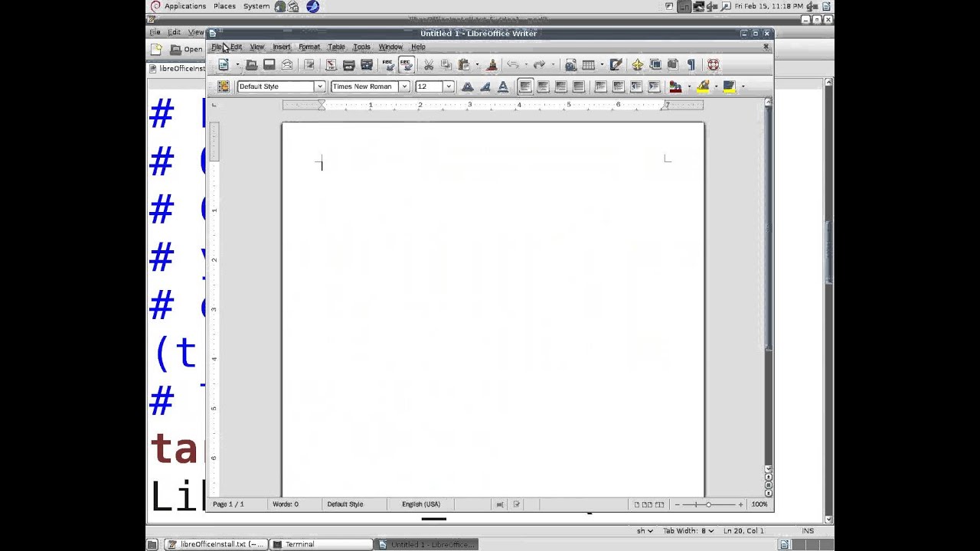Screen dimensions: 980x551
Task: Click the Clone Formatting paintbrush icon
Action: pos(492,64)
